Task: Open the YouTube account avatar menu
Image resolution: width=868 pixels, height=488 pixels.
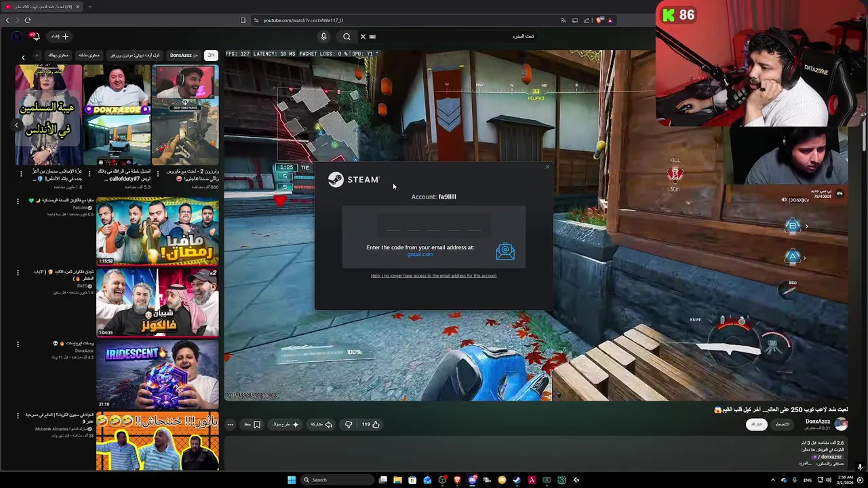Action: [x=17, y=37]
